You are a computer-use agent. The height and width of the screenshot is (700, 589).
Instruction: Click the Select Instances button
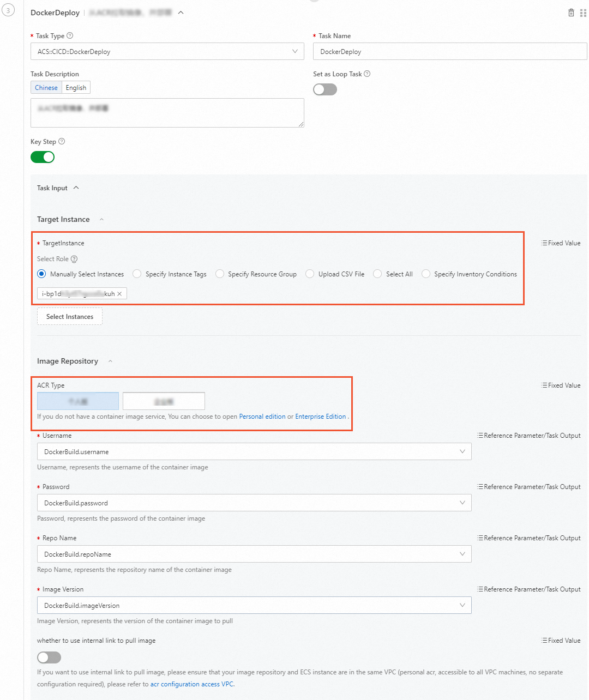point(70,317)
